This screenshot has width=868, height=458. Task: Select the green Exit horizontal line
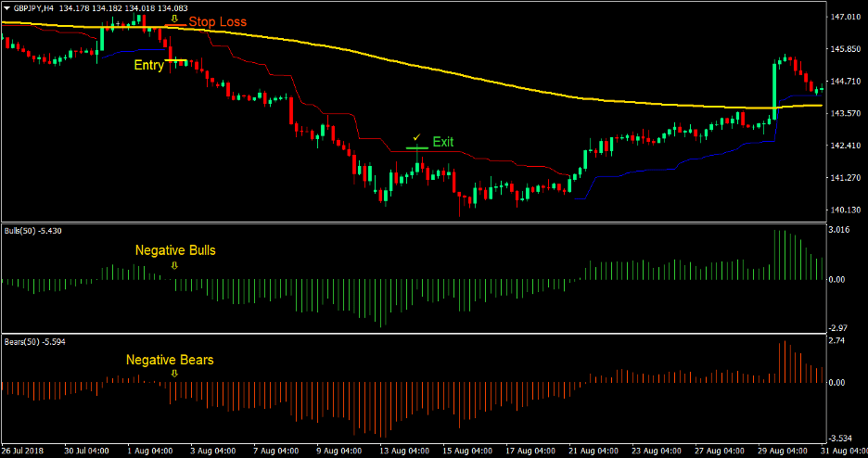coord(416,148)
